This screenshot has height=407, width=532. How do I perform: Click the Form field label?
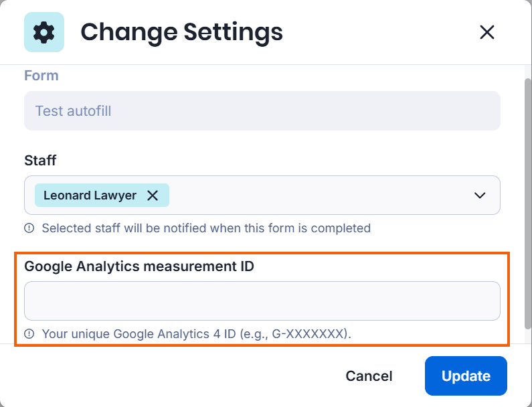pyautogui.click(x=41, y=76)
